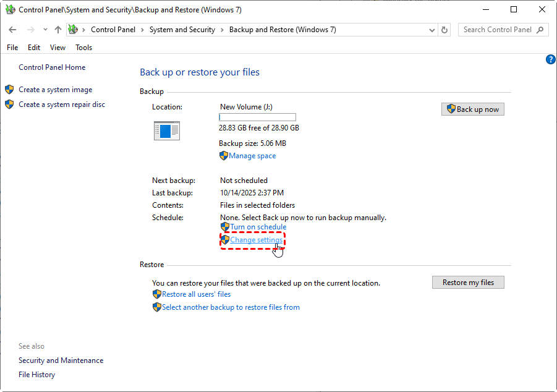Open Manage space link
This screenshot has width=557, height=392.
(252, 156)
